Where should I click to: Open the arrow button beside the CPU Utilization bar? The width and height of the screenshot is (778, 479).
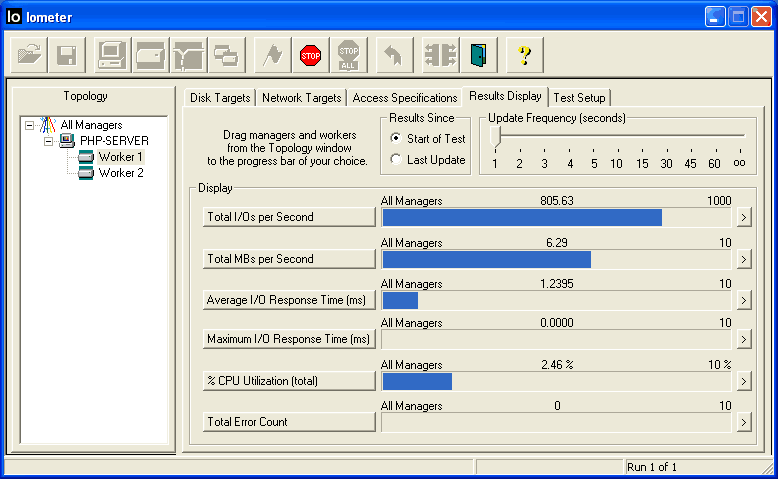pos(743,381)
